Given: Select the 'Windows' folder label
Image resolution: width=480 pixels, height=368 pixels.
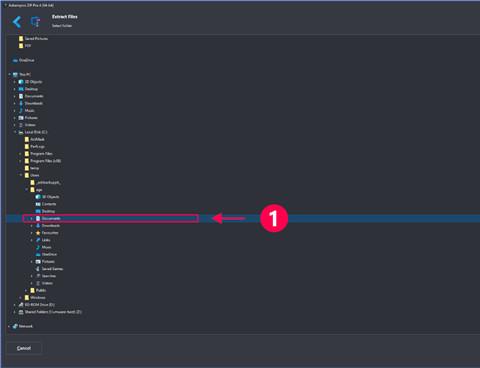Looking at the screenshot, I should coord(38,297).
